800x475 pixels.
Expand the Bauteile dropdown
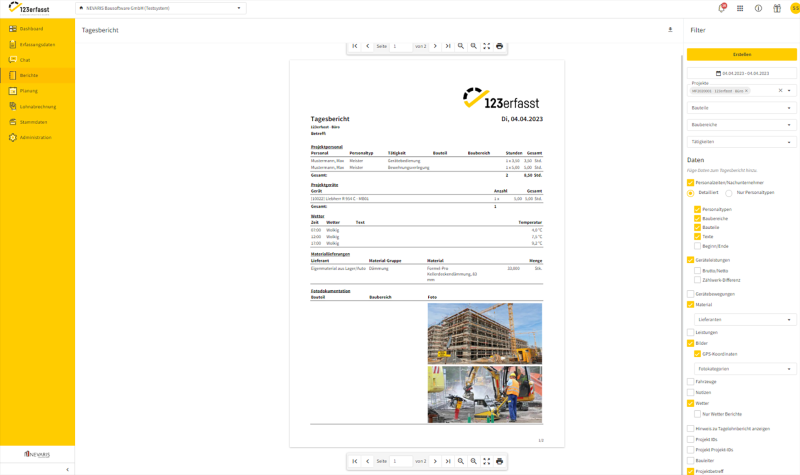pos(741,108)
